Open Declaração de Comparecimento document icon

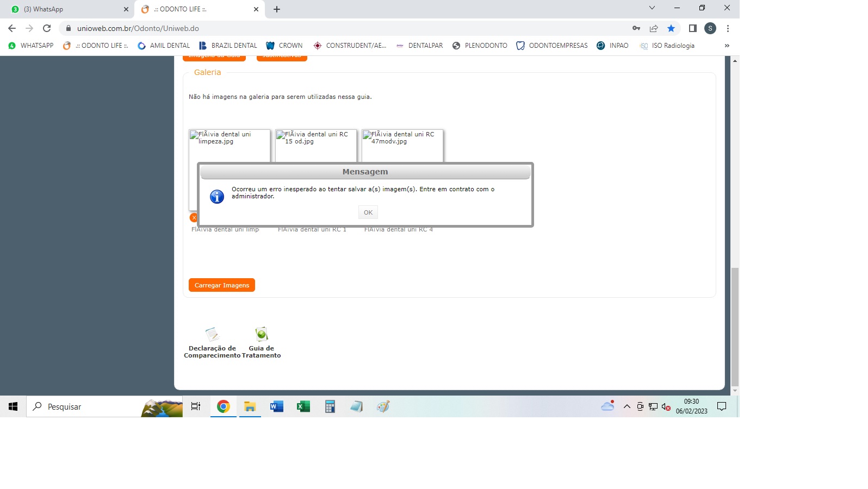212,334
